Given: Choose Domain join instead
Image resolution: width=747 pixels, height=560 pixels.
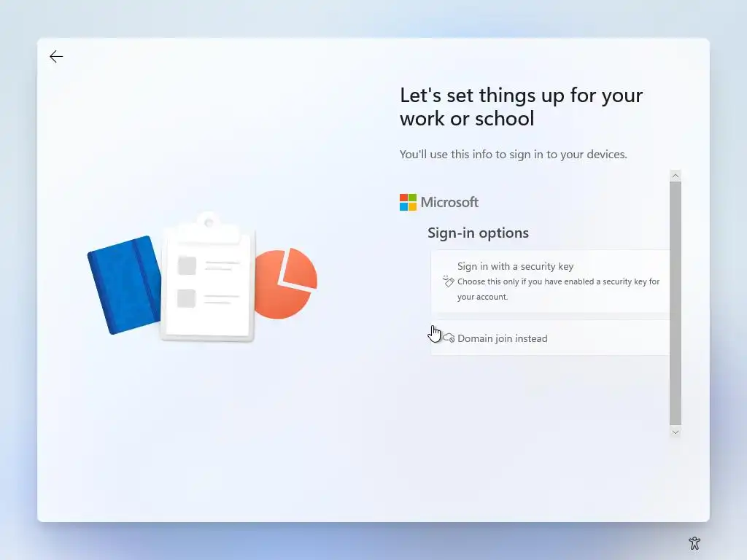Looking at the screenshot, I should [x=550, y=338].
